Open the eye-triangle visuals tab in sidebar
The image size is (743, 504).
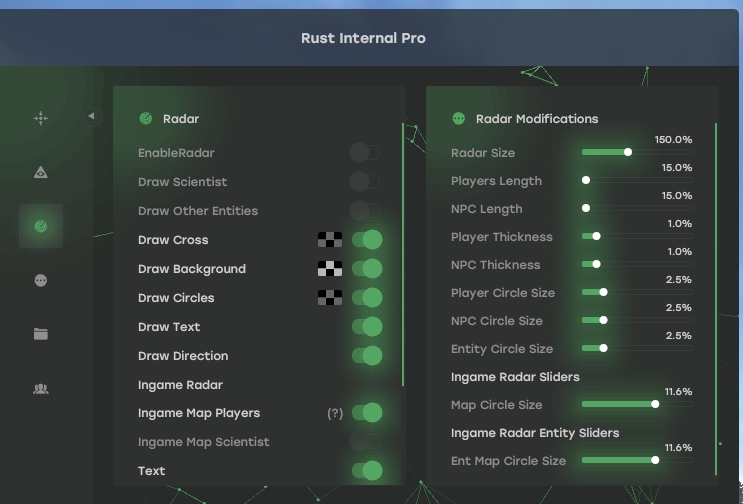[x=41, y=172]
